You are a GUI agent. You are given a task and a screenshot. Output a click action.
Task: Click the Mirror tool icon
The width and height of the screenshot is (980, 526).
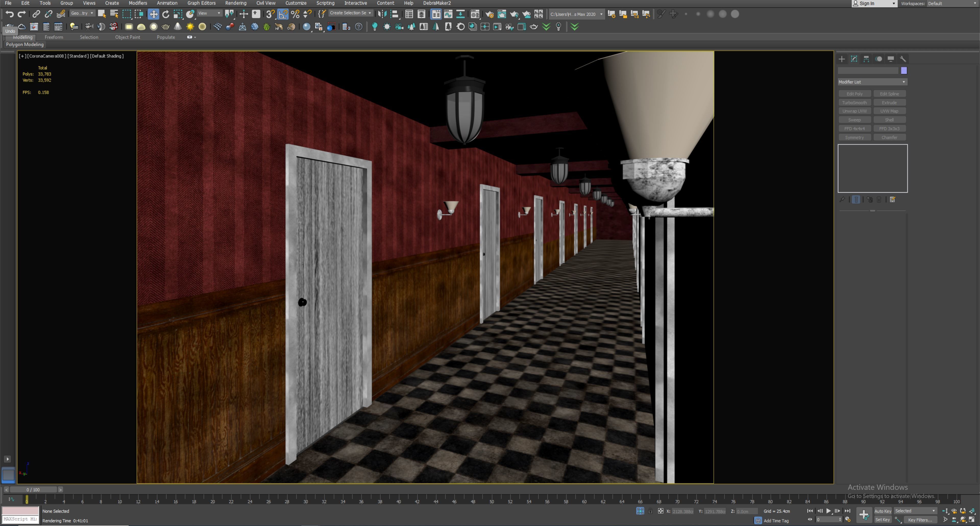point(382,14)
